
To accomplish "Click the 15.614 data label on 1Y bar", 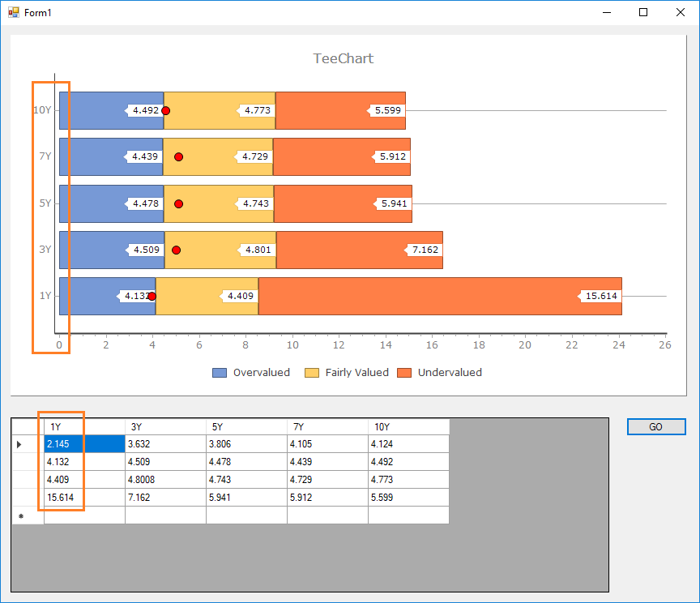I will click(599, 296).
